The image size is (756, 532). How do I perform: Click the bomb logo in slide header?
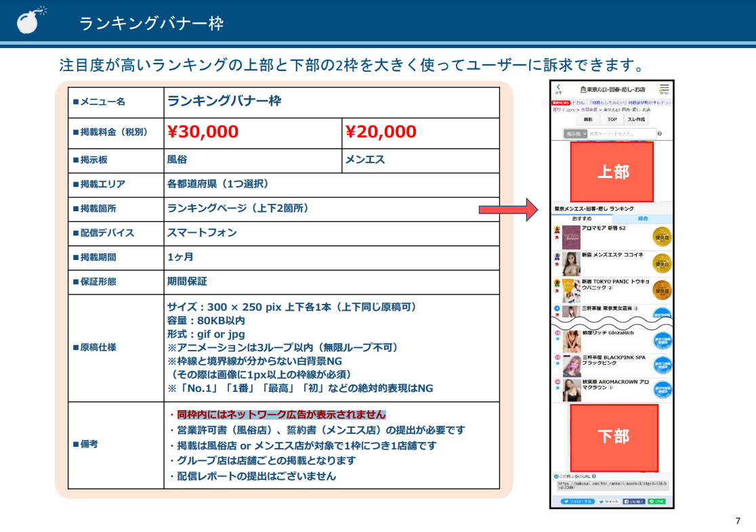click(31, 20)
